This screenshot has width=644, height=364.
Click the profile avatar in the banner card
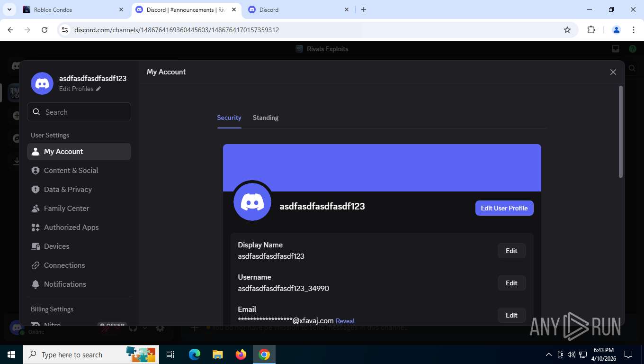tap(252, 202)
